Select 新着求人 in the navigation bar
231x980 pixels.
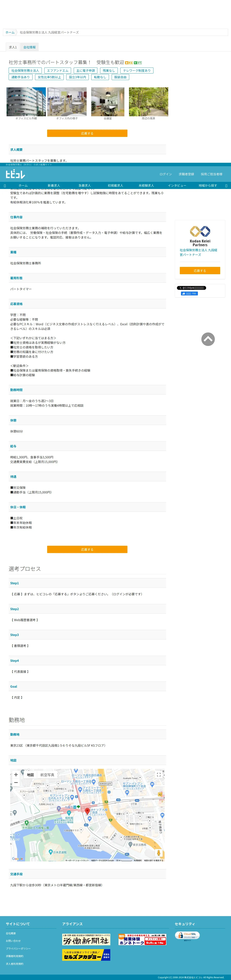[54, 186]
